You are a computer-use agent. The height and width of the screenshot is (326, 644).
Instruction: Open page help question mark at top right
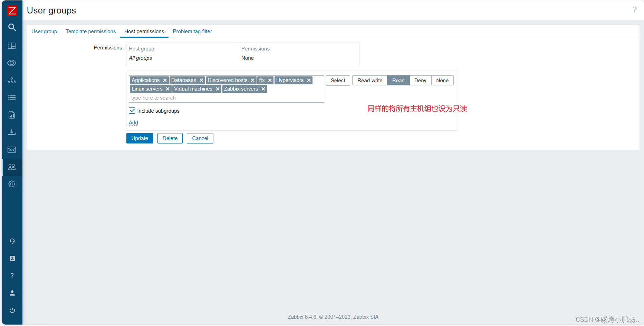pyautogui.click(x=634, y=10)
